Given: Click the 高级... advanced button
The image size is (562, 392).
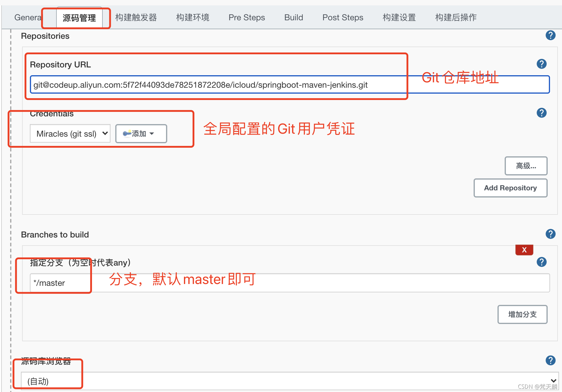Looking at the screenshot, I should [x=526, y=166].
